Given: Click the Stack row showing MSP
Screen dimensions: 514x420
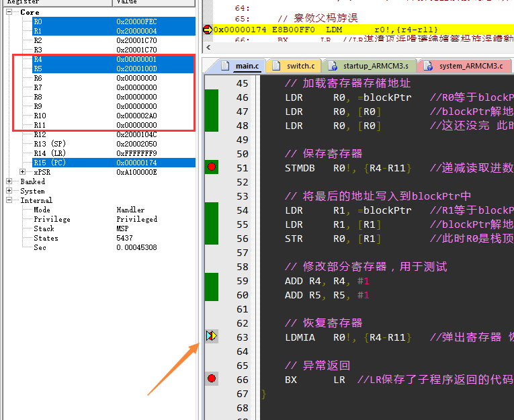Looking at the screenshot, I should point(114,228).
